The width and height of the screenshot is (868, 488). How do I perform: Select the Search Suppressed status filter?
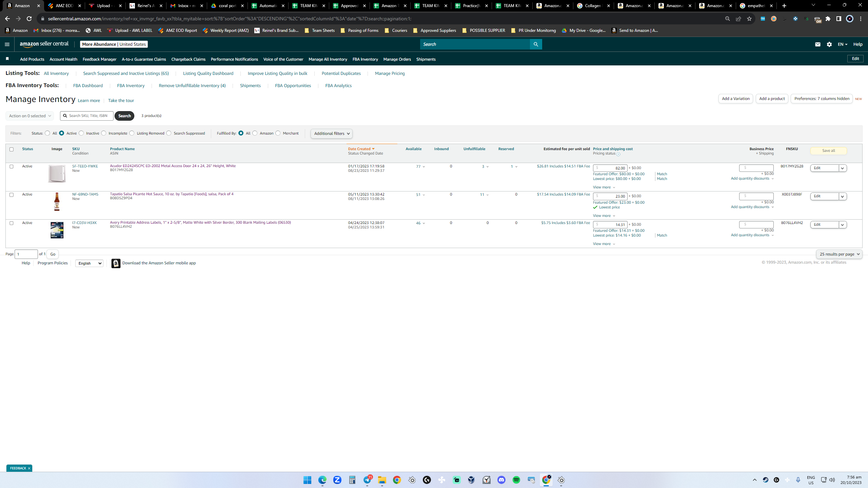[x=169, y=133]
